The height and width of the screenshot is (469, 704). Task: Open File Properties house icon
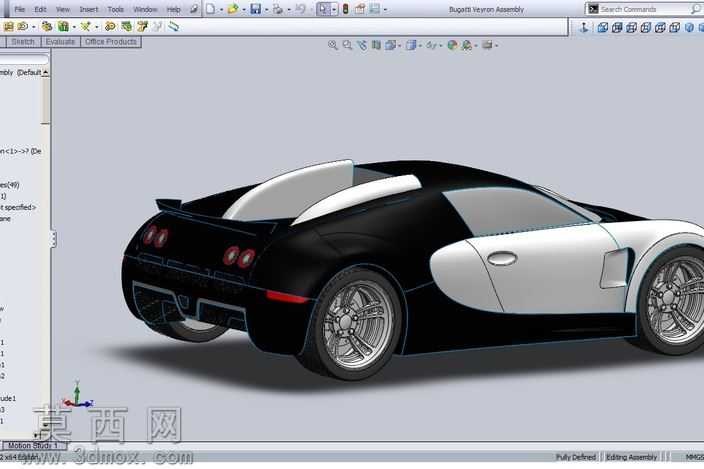click(x=360, y=9)
